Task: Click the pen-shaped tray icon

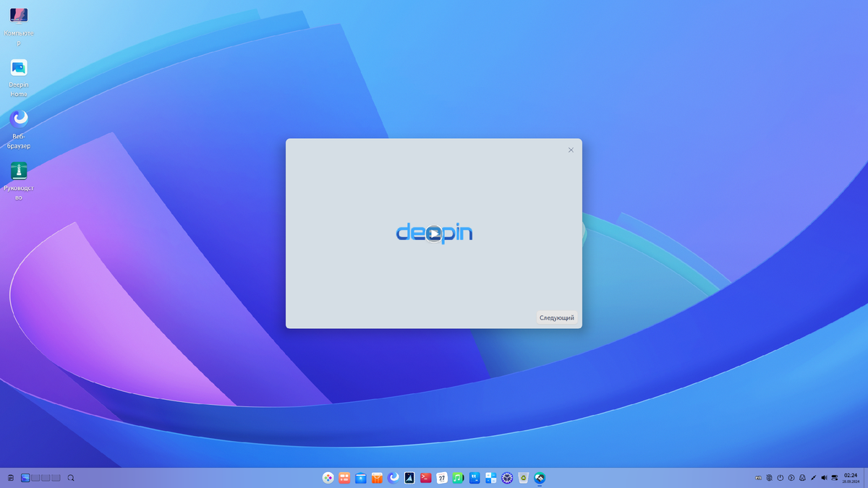Action: pyautogui.click(x=814, y=478)
